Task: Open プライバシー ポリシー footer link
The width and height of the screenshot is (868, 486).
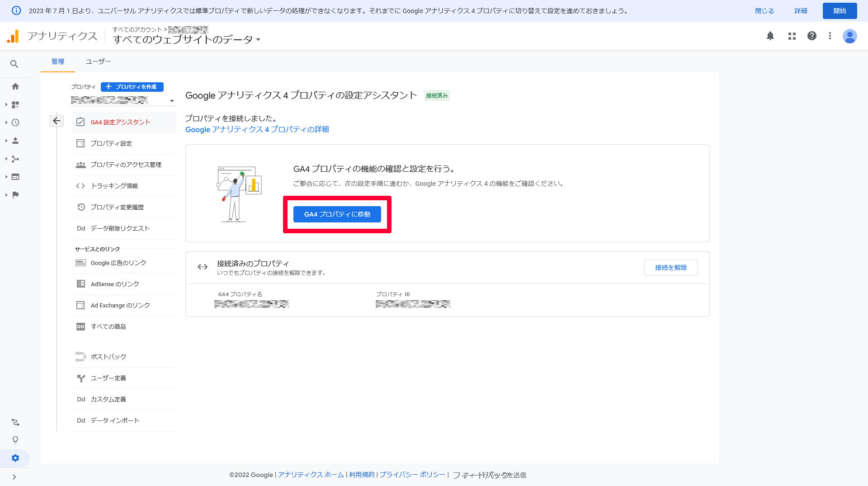Action: tap(412, 475)
